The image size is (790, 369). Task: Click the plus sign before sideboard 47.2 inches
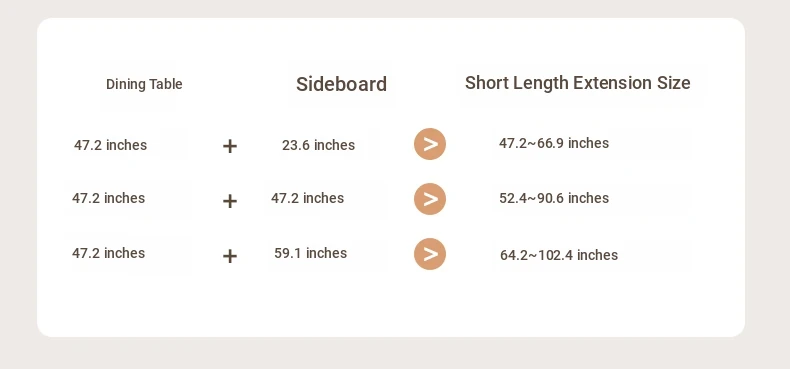click(x=230, y=202)
